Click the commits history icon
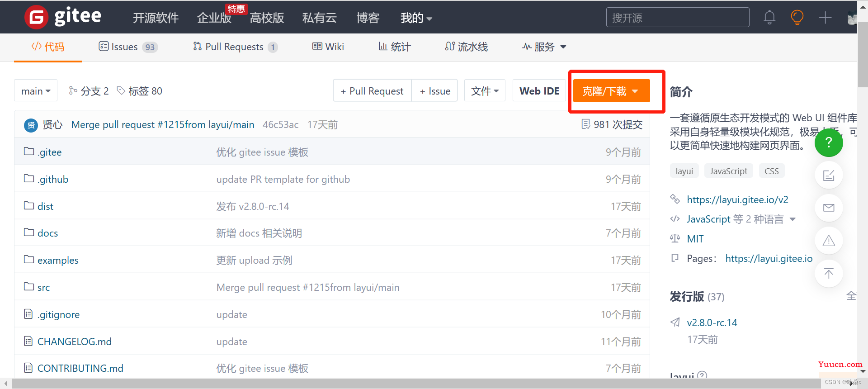Screen dimensions: 868x389 [x=586, y=124]
